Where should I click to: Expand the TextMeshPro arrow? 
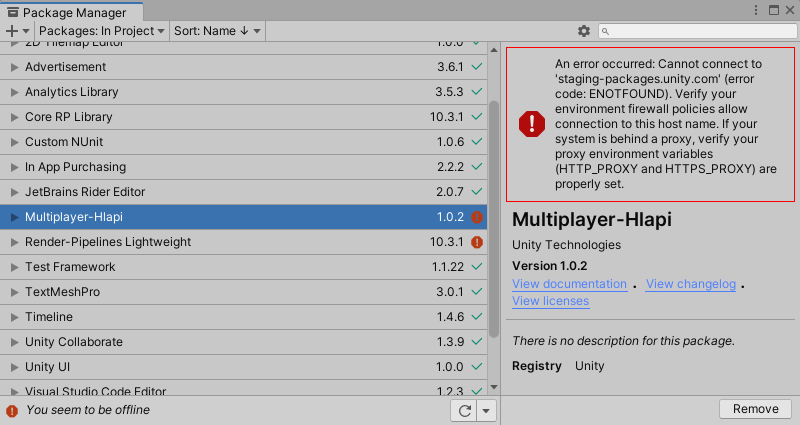(x=15, y=292)
